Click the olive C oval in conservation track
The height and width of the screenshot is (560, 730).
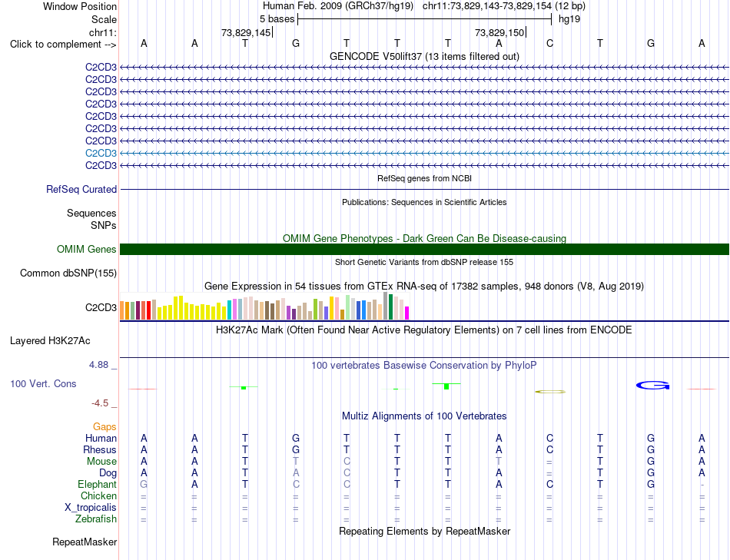coord(550,392)
